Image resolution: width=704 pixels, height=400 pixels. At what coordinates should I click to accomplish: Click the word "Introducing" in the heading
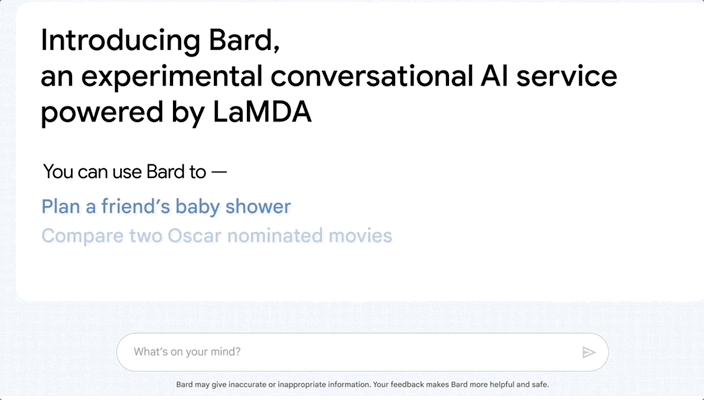(x=120, y=40)
